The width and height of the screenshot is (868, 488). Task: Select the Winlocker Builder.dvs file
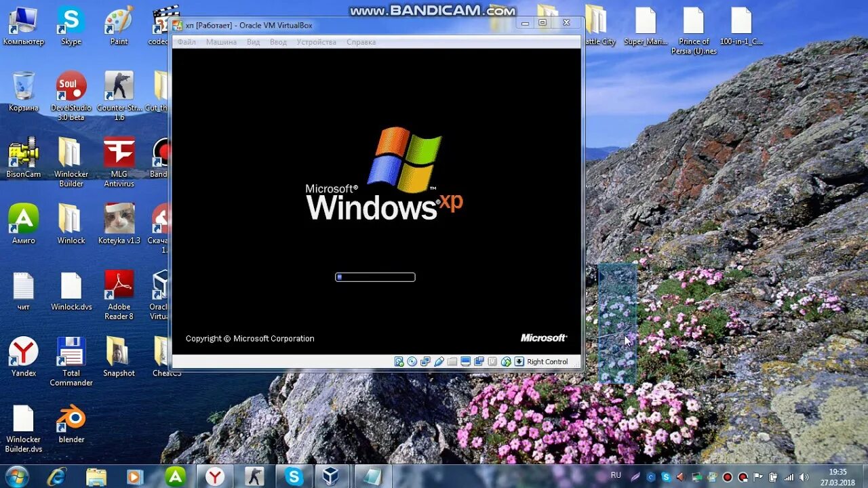[23, 428]
